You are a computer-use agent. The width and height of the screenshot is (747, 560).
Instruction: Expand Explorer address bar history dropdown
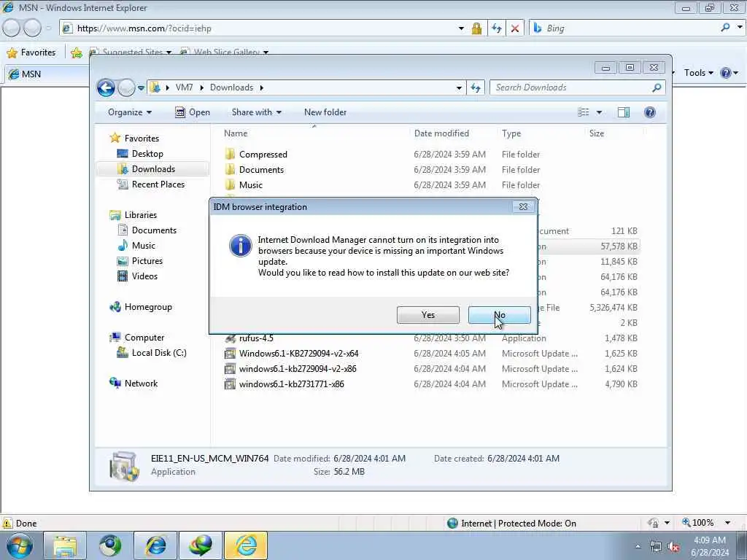click(459, 87)
